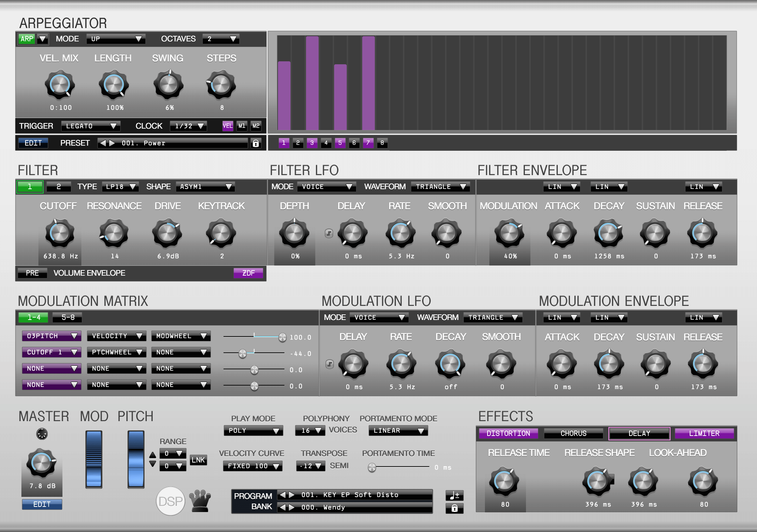Image resolution: width=757 pixels, height=532 pixels.
Task: Click the filter CUTOFF knob
Action: [x=60, y=233]
